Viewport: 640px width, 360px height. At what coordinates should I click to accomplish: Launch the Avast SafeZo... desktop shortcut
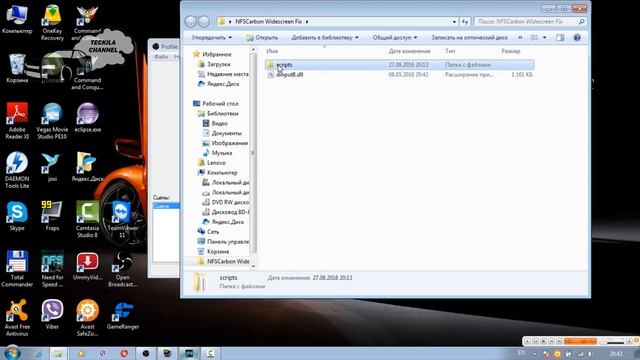point(87,318)
